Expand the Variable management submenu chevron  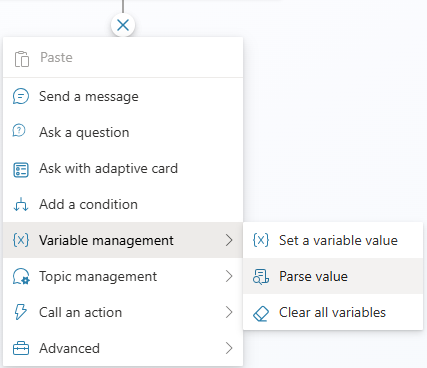[x=229, y=240]
